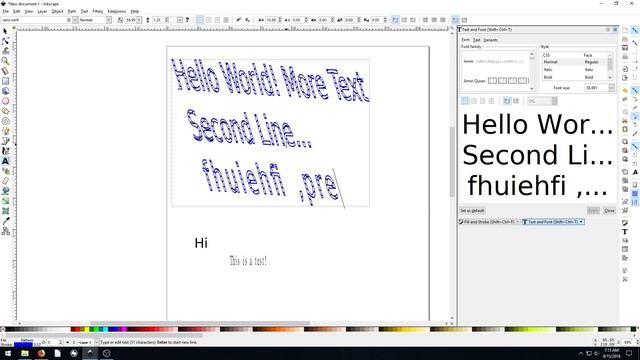Select the 3D Box tool
The width and height of the screenshot is (640, 360).
(x=5, y=91)
